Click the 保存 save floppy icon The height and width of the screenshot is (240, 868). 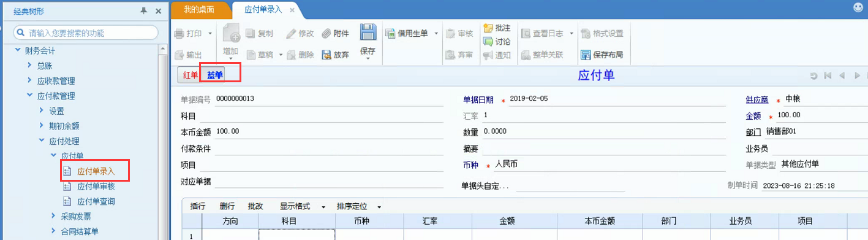pyautogui.click(x=368, y=33)
